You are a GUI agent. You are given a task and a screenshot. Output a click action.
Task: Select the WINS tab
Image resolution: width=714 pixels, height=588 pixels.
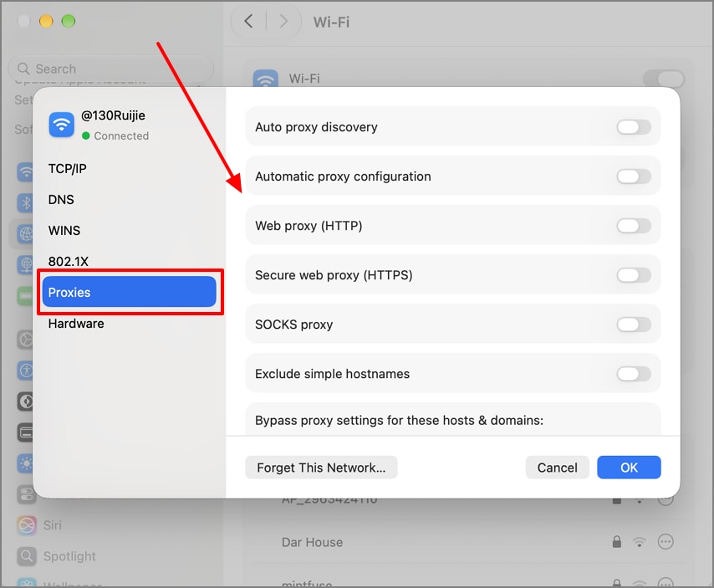click(x=130, y=231)
